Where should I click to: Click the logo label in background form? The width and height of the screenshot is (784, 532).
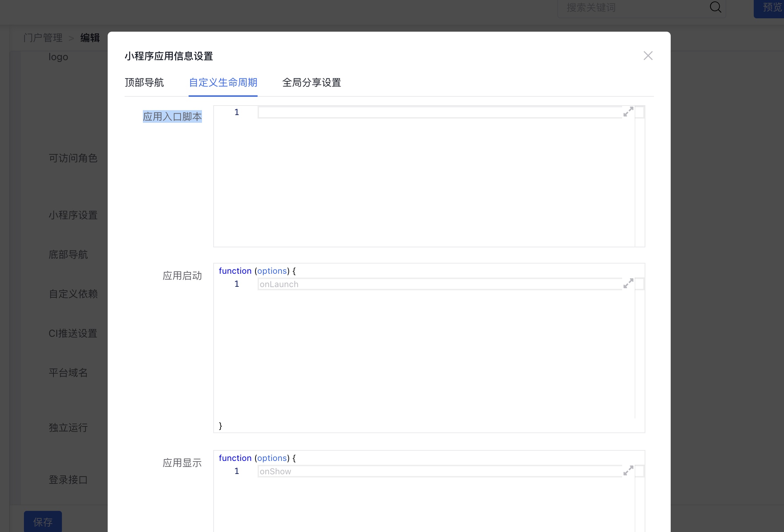pos(58,57)
